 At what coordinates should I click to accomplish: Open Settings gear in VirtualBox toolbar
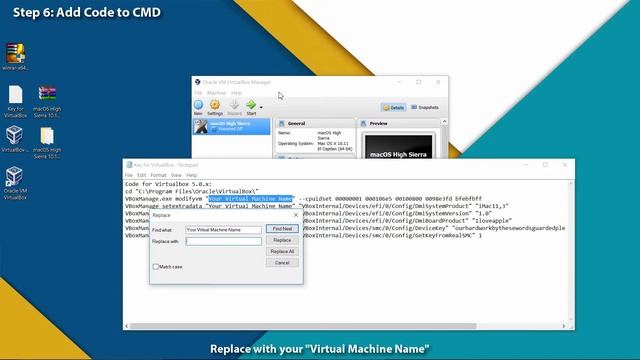tap(215, 108)
